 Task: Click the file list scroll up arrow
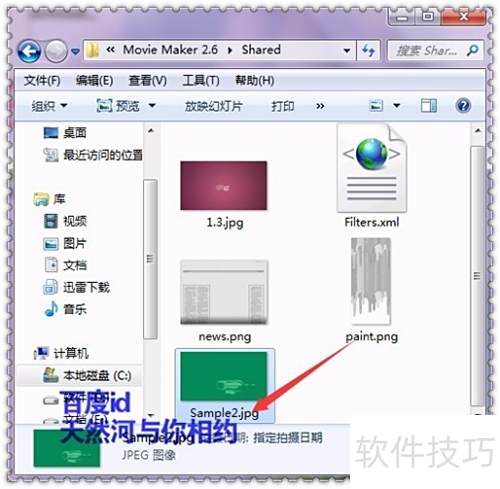478,131
